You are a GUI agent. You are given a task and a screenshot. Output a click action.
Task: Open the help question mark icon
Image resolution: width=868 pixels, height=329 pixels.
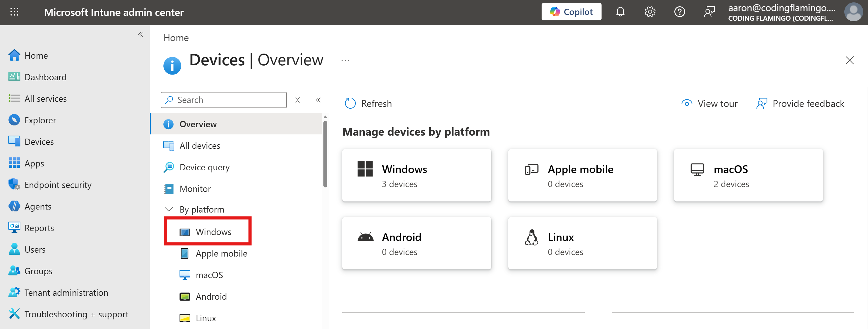(679, 12)
